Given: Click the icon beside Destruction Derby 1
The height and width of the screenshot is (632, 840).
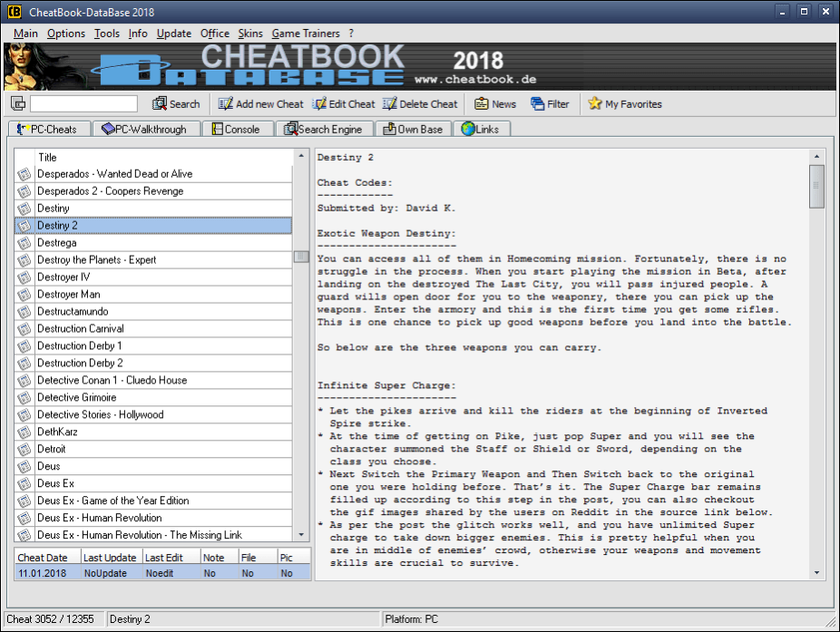Looking at the screenshot, I should coord(24,345).
